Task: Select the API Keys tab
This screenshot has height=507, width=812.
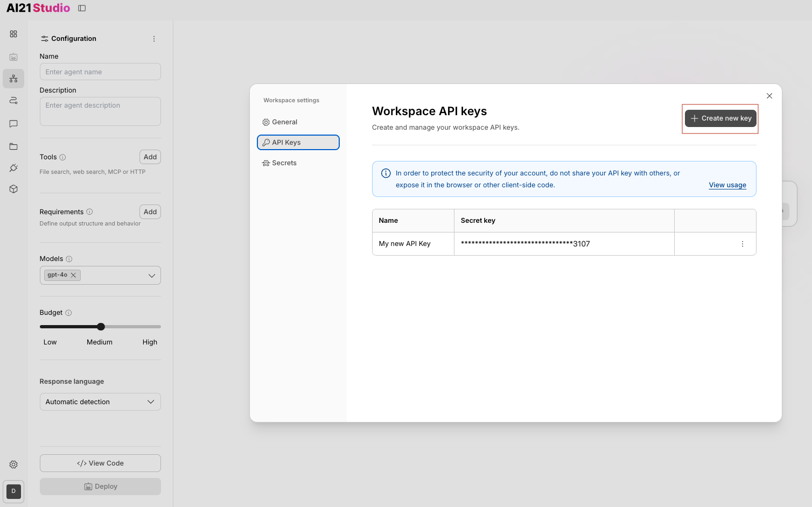Action: 298,143
